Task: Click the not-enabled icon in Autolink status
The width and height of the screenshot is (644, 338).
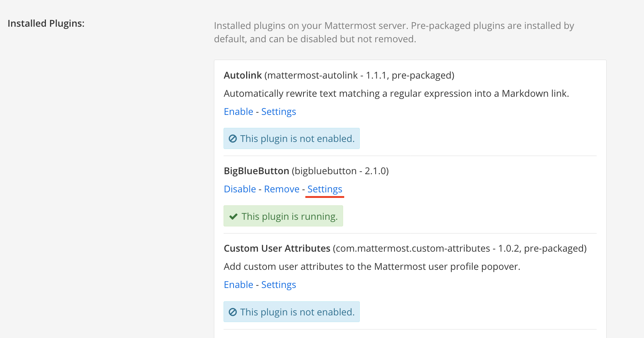Action: click(x=233, y=139)
